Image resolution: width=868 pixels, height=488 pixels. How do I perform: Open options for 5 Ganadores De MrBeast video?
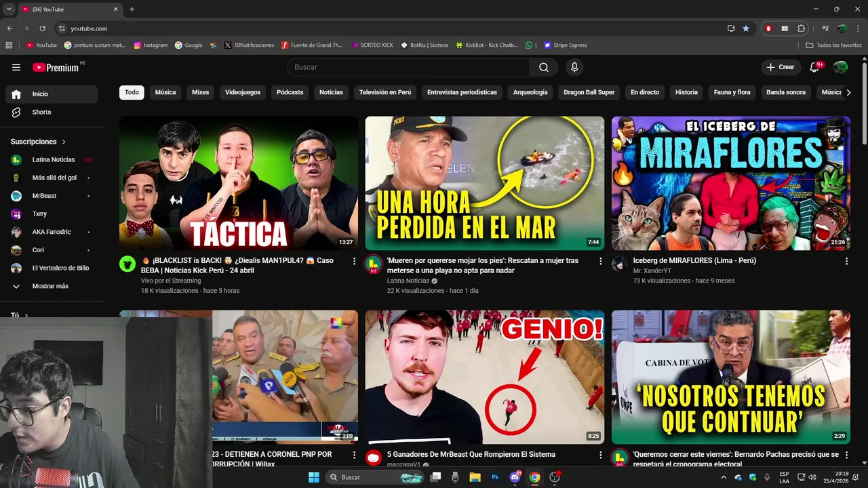[600, 455]
